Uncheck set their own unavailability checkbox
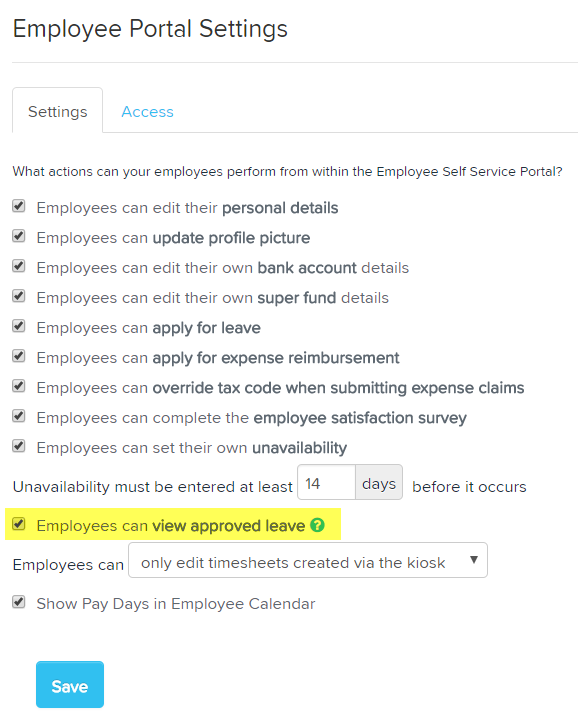This screenshot has width=578, height=714. click(19, 446)
